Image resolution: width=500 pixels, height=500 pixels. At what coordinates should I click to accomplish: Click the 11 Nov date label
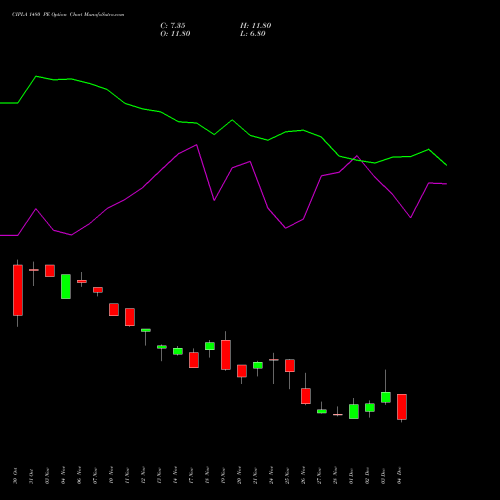(x=127, y=476)
